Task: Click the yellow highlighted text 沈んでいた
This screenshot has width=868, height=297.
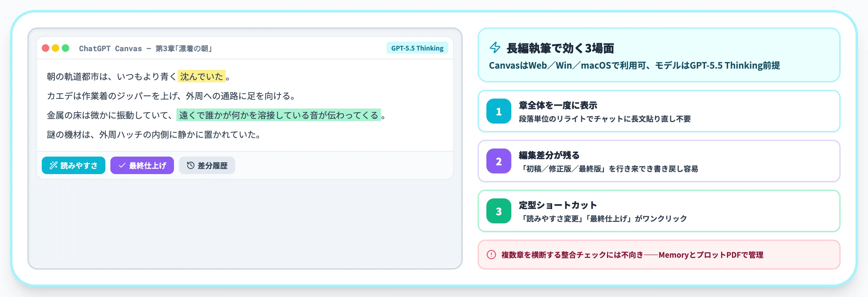Action: (201, 76)
